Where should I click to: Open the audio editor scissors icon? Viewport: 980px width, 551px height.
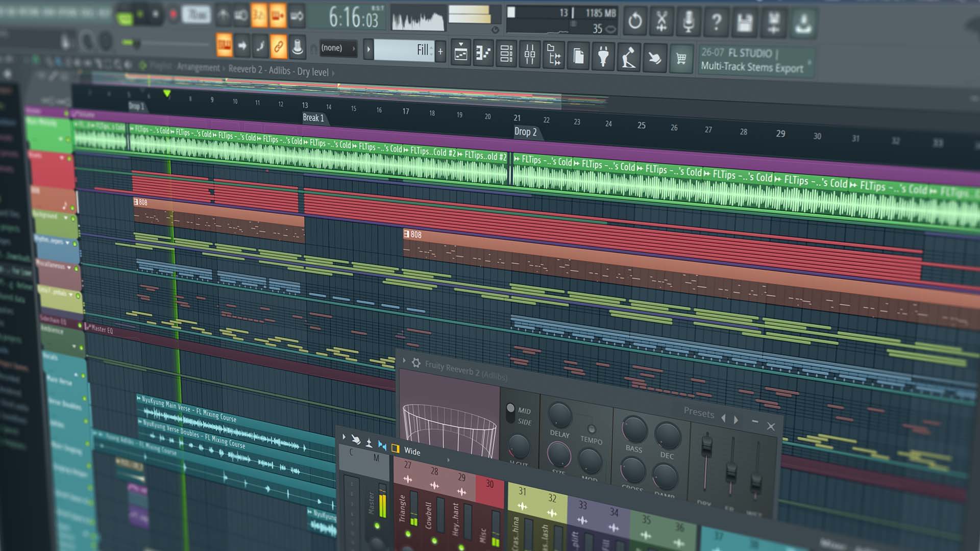[x=661, y=21]
